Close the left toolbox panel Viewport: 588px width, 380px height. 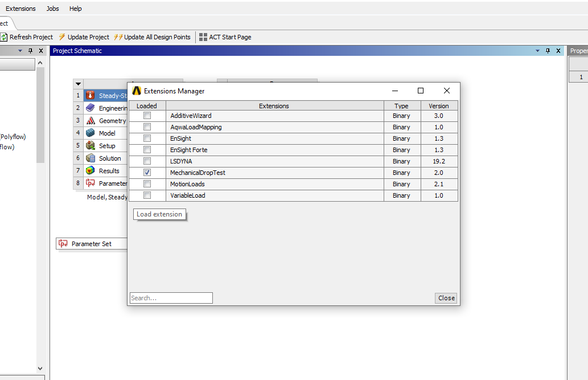pos(41,51)
